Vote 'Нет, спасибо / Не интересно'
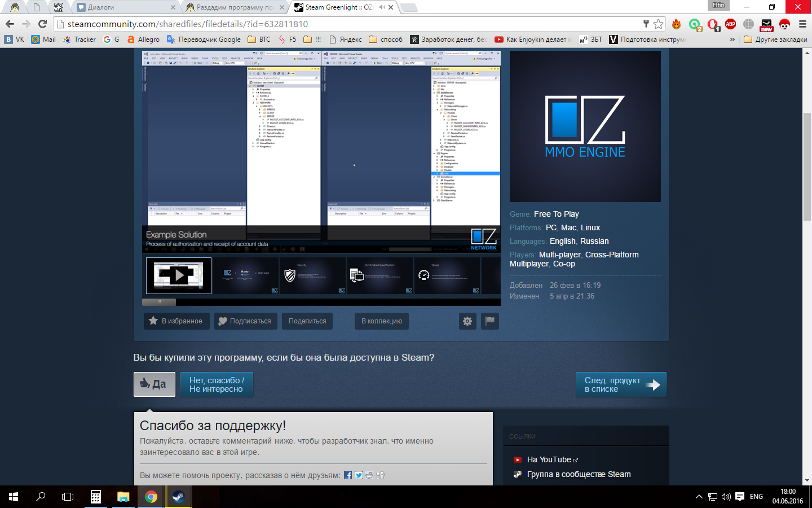The width and height of the screenshot is (812, 508). pyautogui.click(x=217, y=384)
